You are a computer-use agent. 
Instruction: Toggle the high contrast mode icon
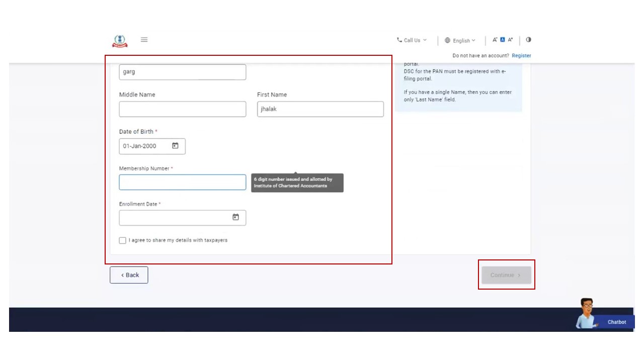coord(528,40)
